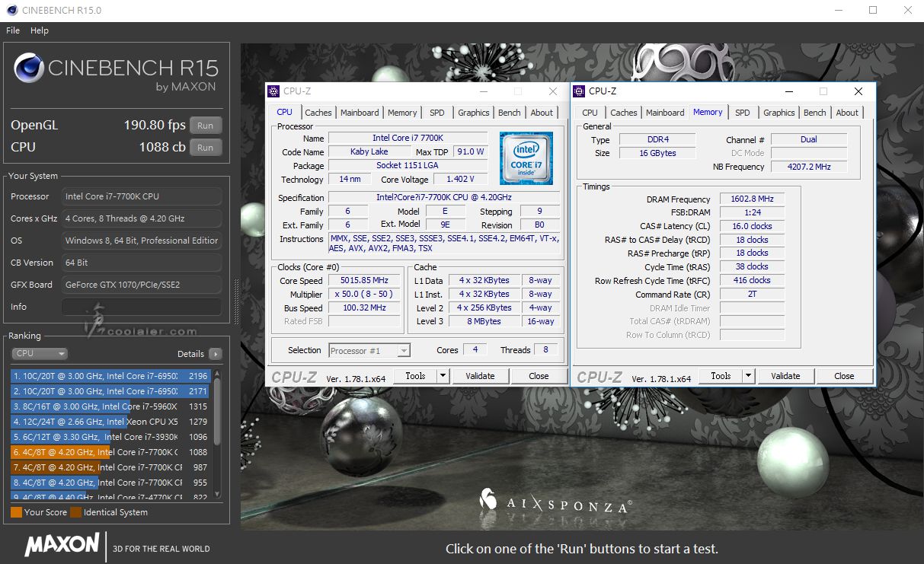Switch to Bench tab in left CPU-Z window
Viewport: 924px width, 564px height.
coord(510,113)
